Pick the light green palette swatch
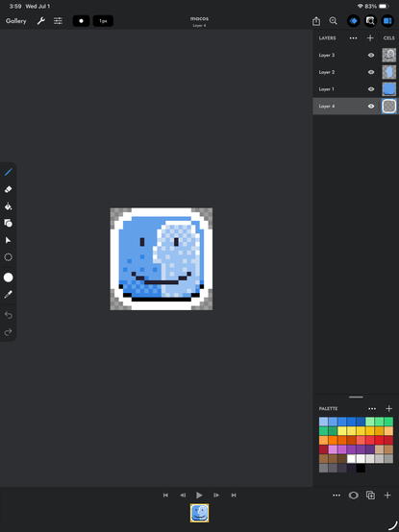 [370, 422]
